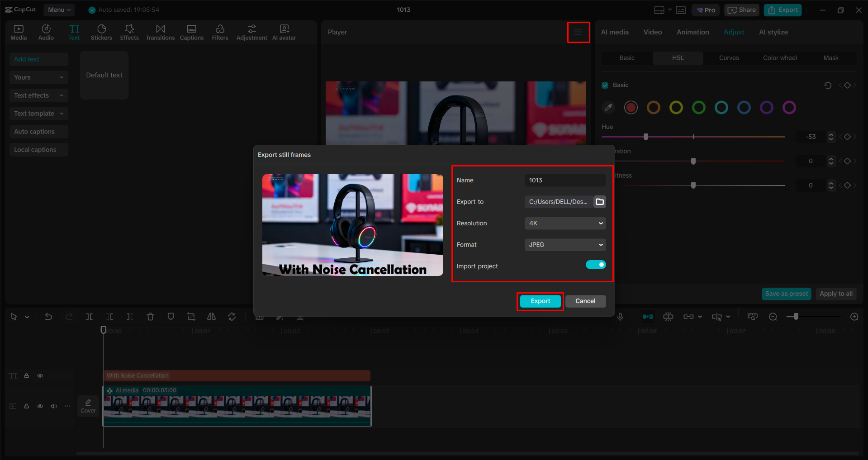
Task: Expand the Text template section
Action: [38, 113]
